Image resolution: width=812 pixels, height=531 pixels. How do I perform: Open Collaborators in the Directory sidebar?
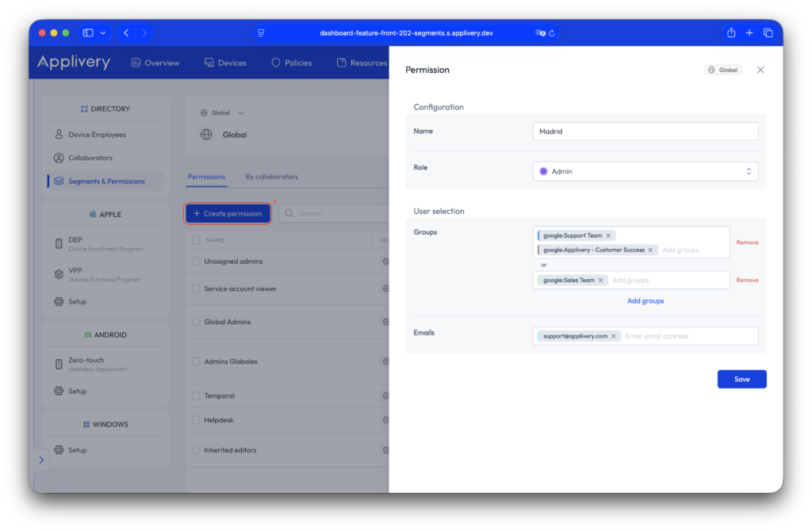90,158
